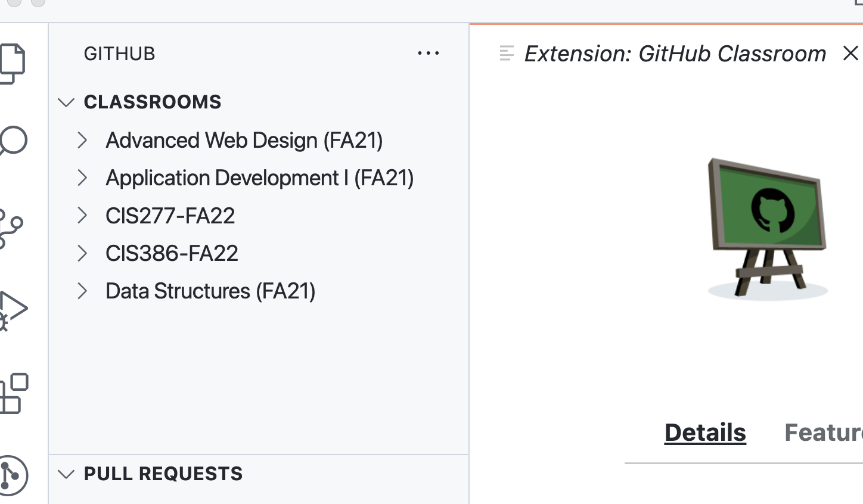Click the outline icon beside extension title
The image size is (863, 504).
point(506,53)
